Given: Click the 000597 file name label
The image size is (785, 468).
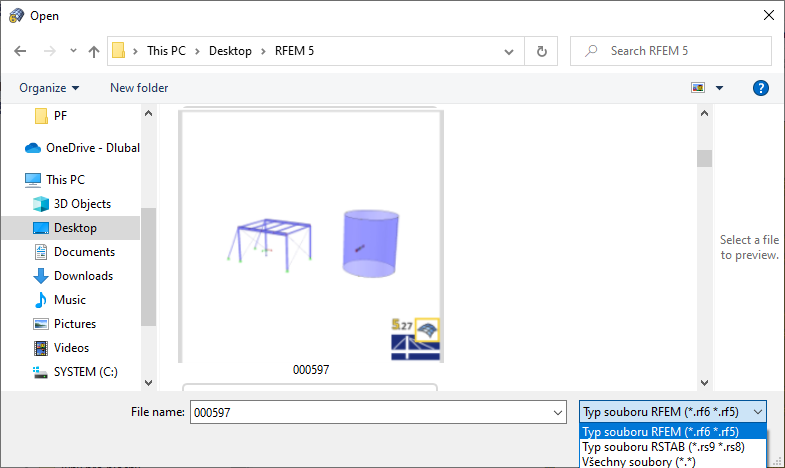Looking at the screenshot, I should (x=311, y=370).
